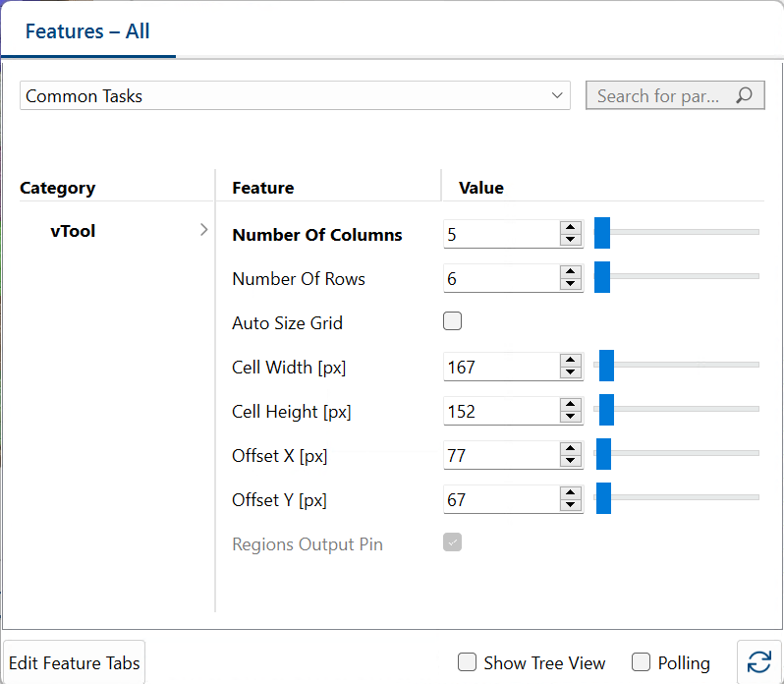
Task: Select the vTool category item
Action: (x=74, y=232)
